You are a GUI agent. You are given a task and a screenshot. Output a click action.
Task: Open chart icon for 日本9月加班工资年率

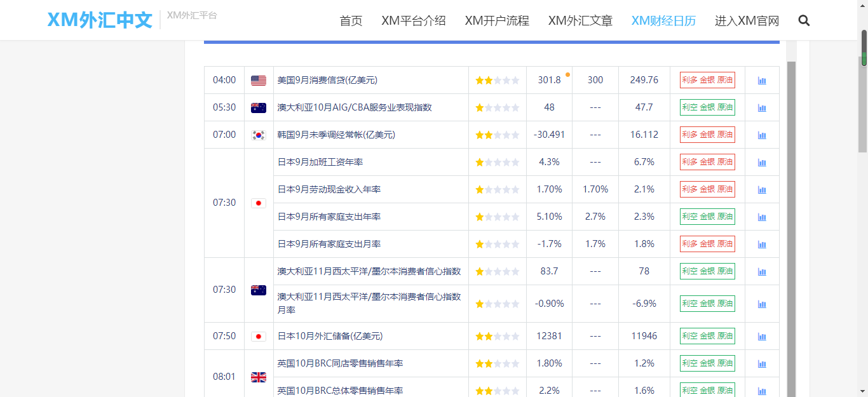coord(762,163)
